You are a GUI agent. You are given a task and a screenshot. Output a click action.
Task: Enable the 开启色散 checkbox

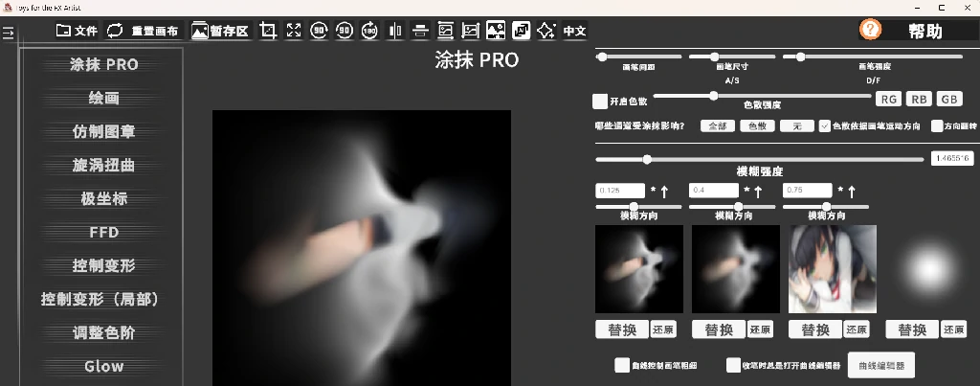pos(600,101)
